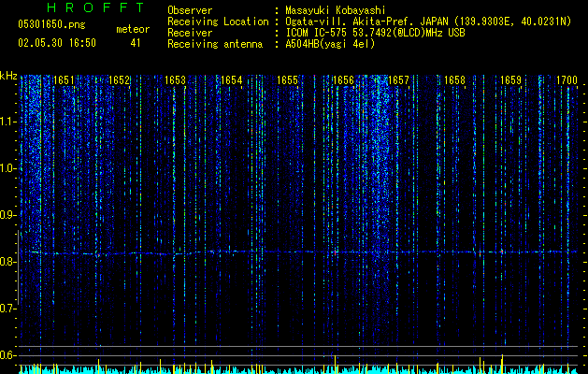The width and height of the screenshot is (588, 374).
Task: Click the name Masayuki Kobayashi
Action: [336, 10]
